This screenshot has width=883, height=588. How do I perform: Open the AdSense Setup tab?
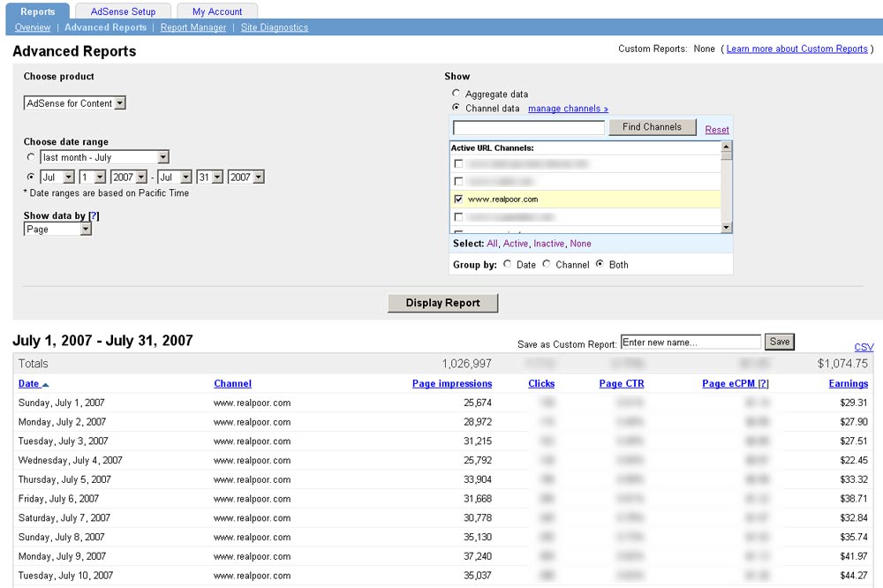point(123,11)
